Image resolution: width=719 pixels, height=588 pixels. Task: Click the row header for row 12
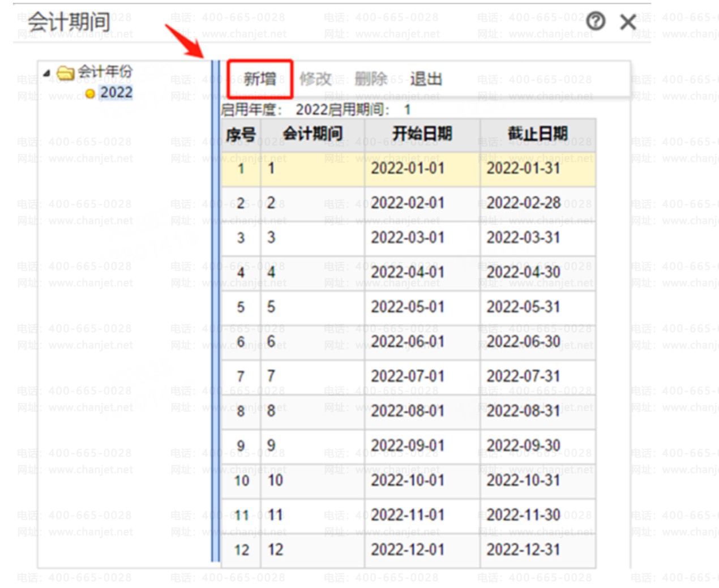tap(241, 550)
